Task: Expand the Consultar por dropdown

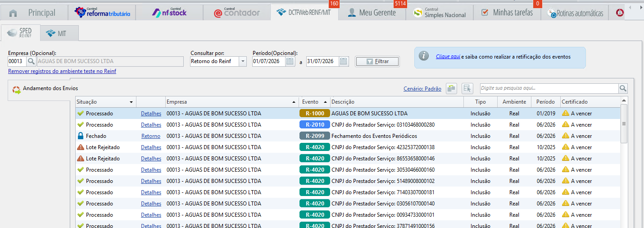Action: (243, 61)
